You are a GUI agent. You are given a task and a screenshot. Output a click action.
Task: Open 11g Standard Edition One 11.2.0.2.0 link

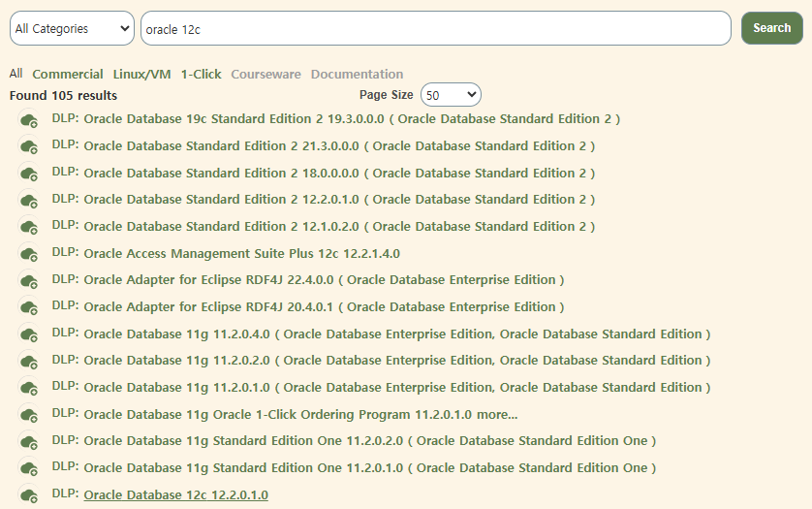tap(370, 440)
